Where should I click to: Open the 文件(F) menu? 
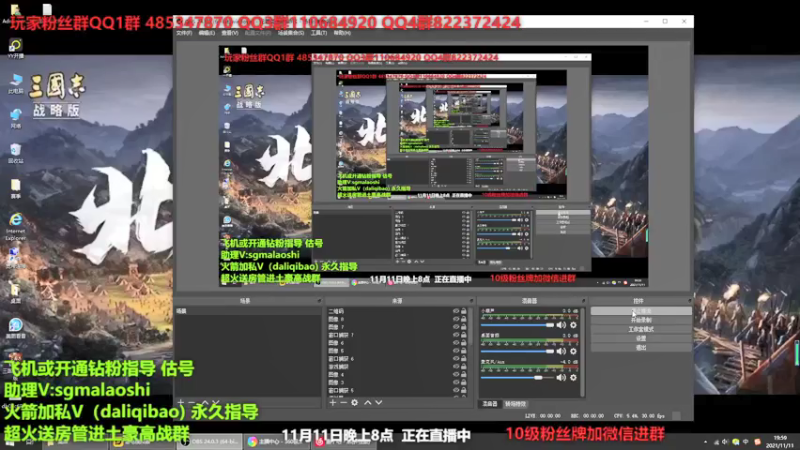click(x=184, y=33)
